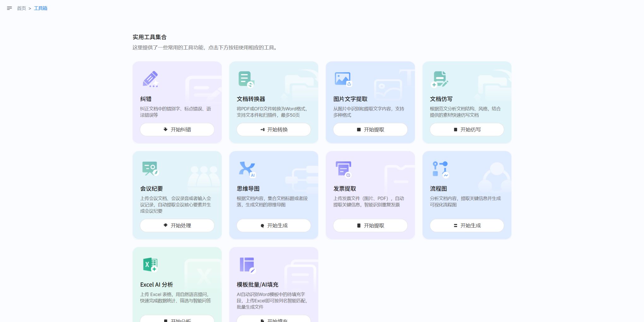Select the 发票提取 card title
This screenshot has width=644, height=322.
pyautogui.click(x=345, y=188)
